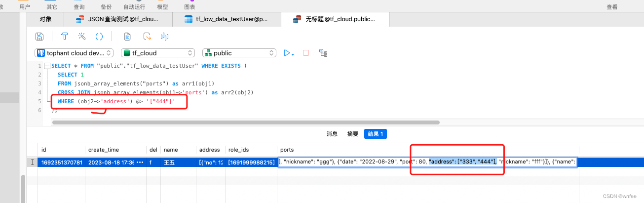
Task: Beautify SQL with the magic wand icon
Action: click(82, 36)
